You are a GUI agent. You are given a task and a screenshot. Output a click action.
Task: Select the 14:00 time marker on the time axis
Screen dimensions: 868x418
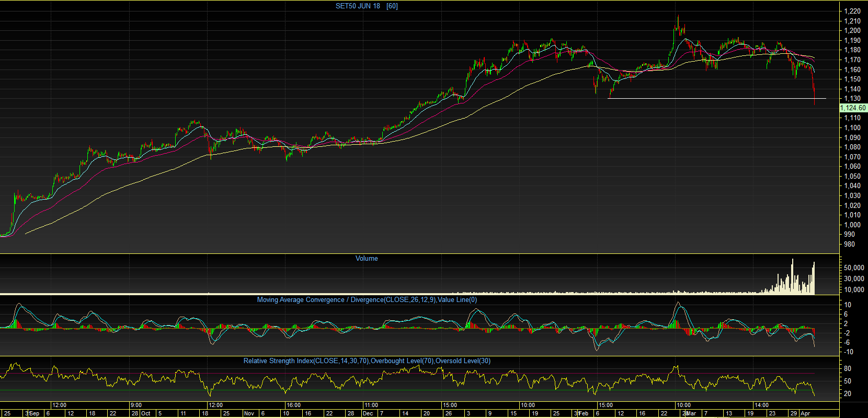(761, 405)
